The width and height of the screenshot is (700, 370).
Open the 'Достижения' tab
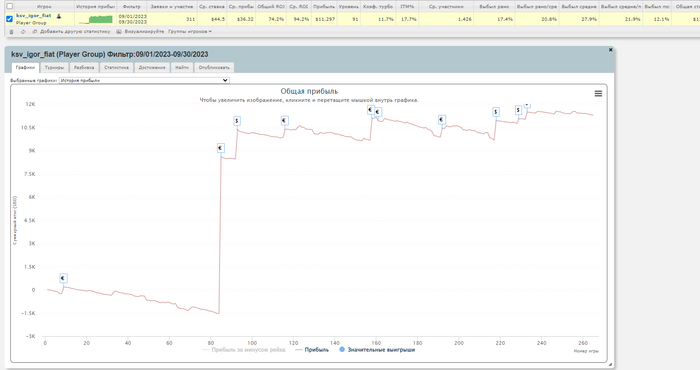(152, 67)
